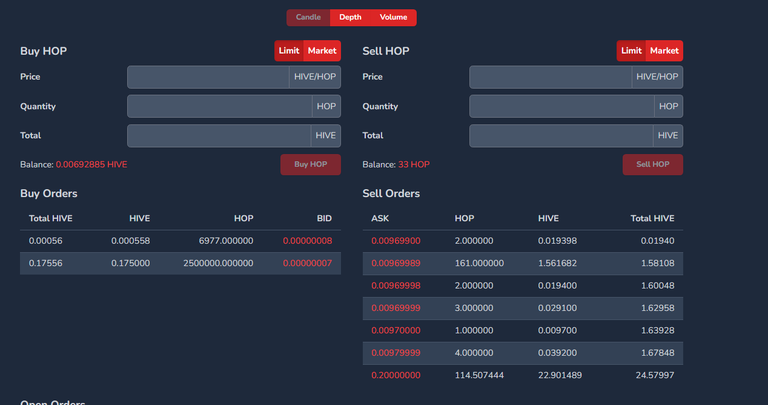Select sell order ask 0.00969989
This screenshot has height=405, width=768.
(523, 263)
